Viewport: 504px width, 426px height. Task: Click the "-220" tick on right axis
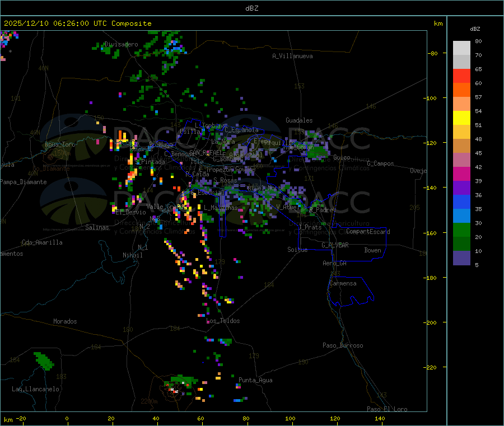click(430, 368)
